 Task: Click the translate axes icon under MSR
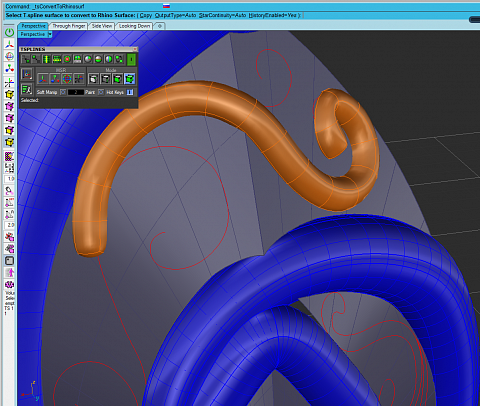42,79
